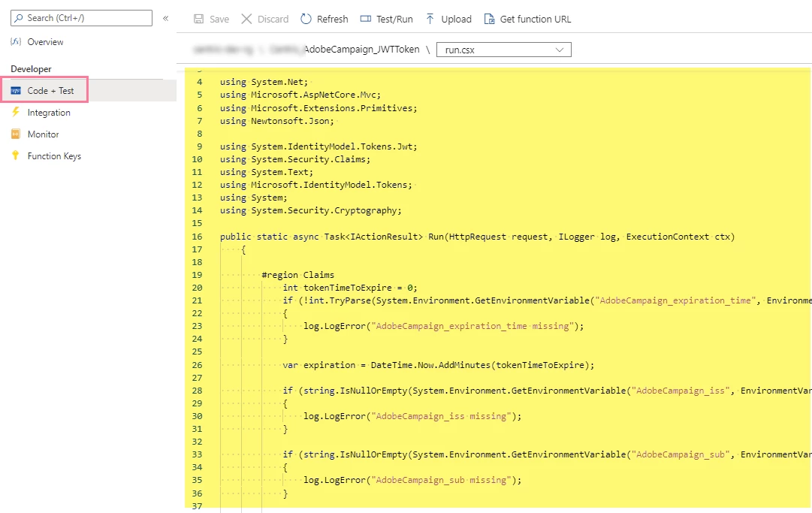Click the Save button label
The width and height of the screenshot is (812, 513).
219,20
